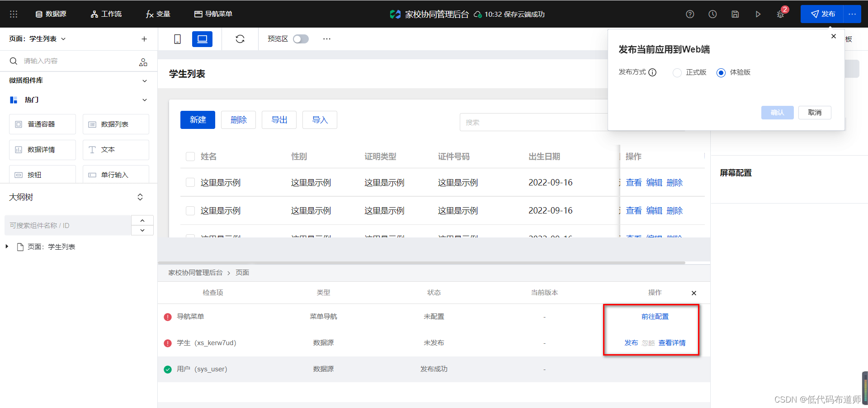Add a new page with plus icon
The height and width of the screenshot is (408, 868).
[x=144, y=39]
